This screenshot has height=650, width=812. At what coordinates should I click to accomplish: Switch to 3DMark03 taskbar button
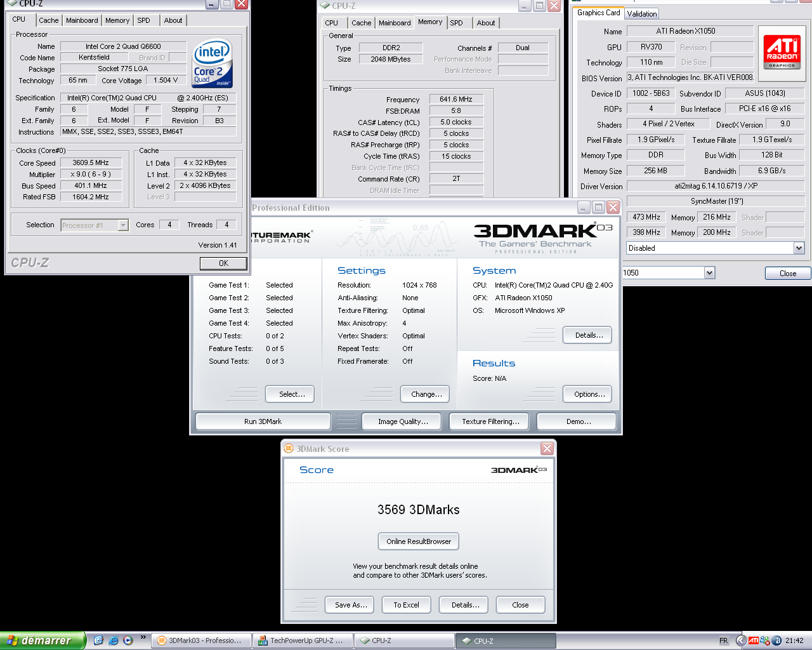200,641
